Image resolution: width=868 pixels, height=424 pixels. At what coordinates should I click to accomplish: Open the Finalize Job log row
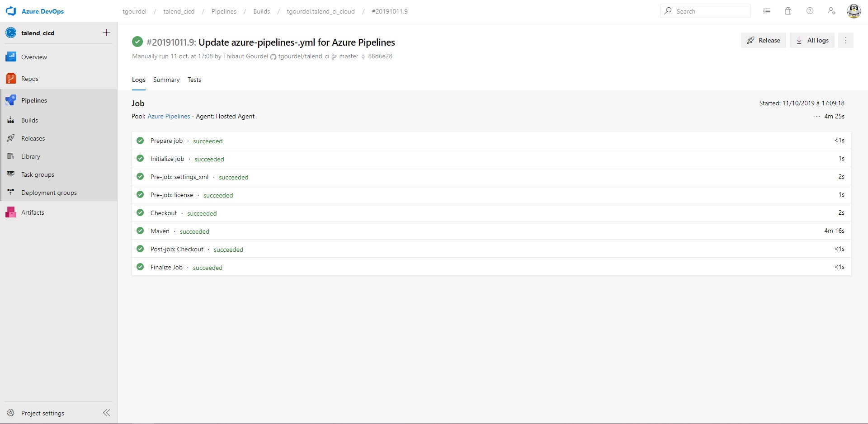tap(491, 267)
